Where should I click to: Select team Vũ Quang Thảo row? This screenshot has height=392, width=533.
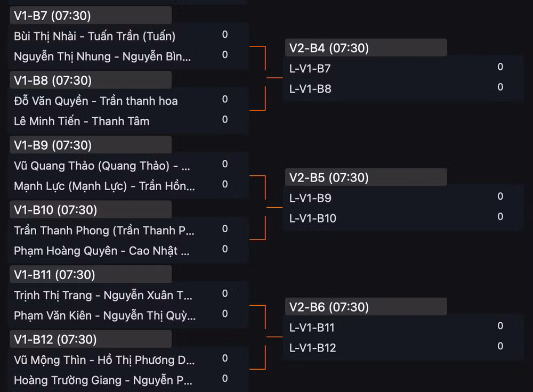coord(127,166)
